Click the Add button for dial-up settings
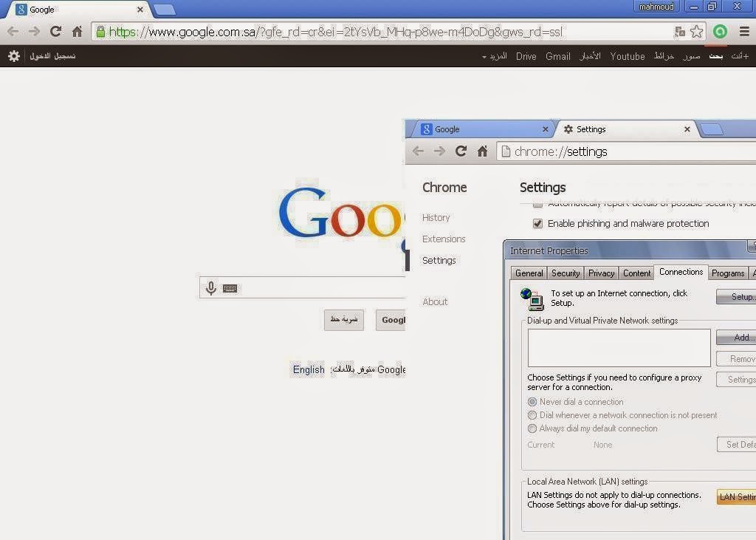 coord(736,338)
